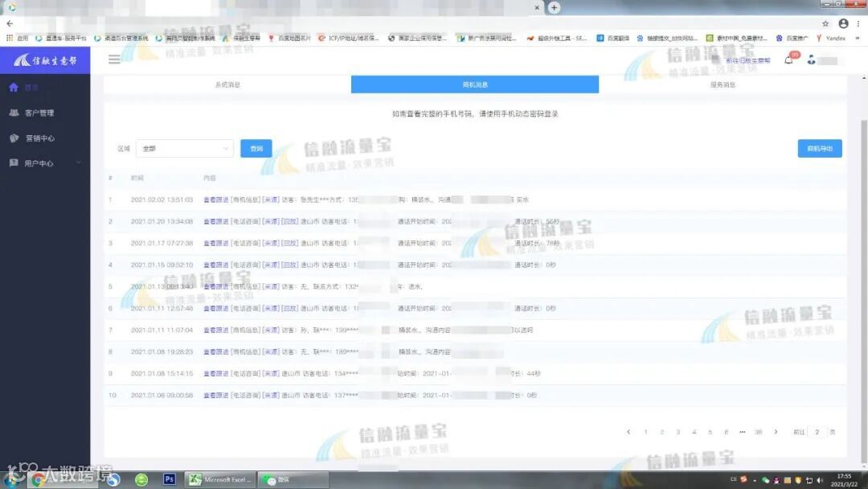Image resolution: width=868 pixels, height=489 pixels.
Task: Switch to the 服务消息 tab
Action: [723, 84]
